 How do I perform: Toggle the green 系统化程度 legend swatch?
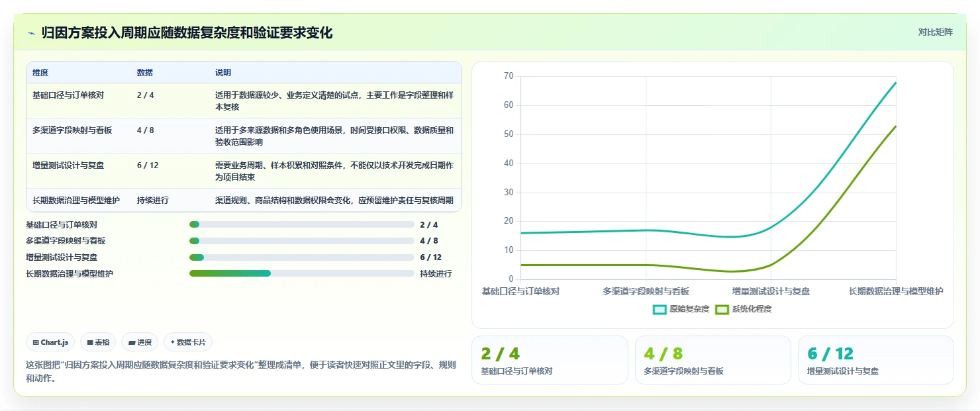click(x=722, y=309)
